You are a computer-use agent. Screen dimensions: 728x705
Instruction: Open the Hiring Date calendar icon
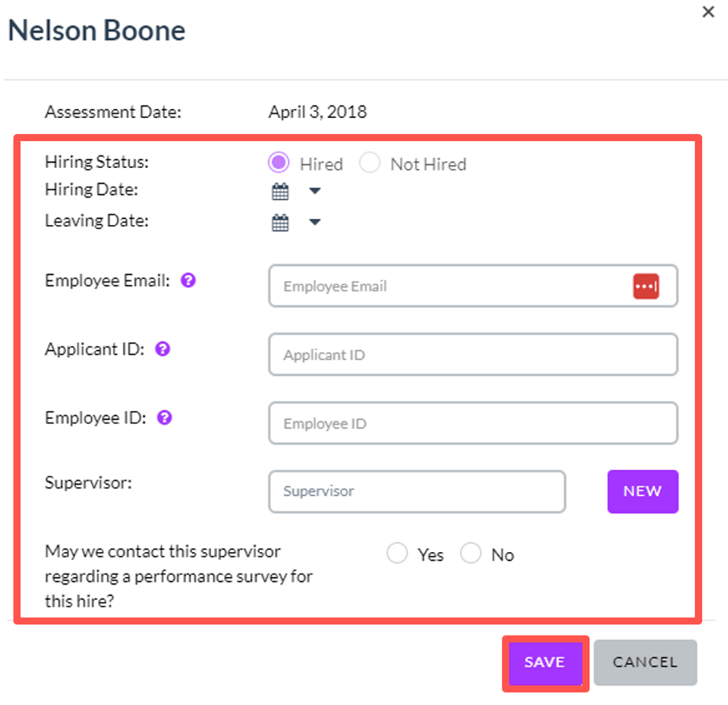(280, 191)
